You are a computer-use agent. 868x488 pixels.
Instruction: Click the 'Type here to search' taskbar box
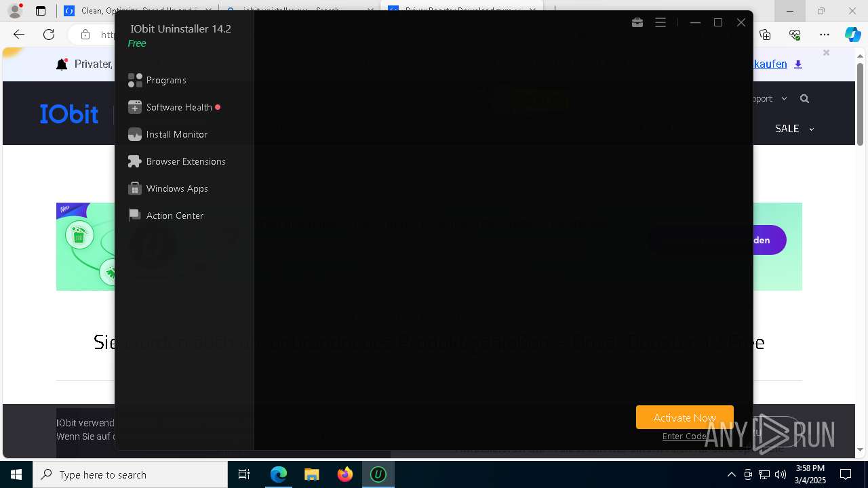tap(130, 474)
